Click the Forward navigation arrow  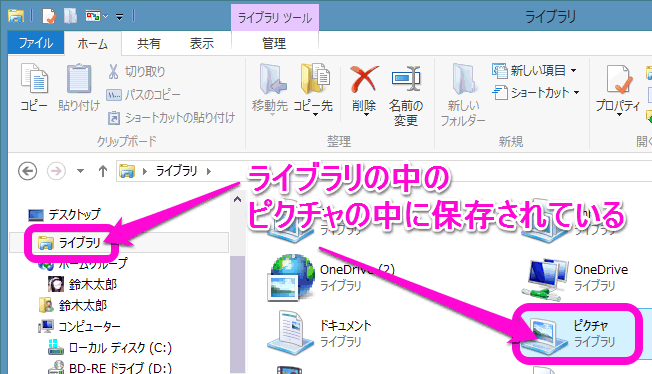(56, 171)
